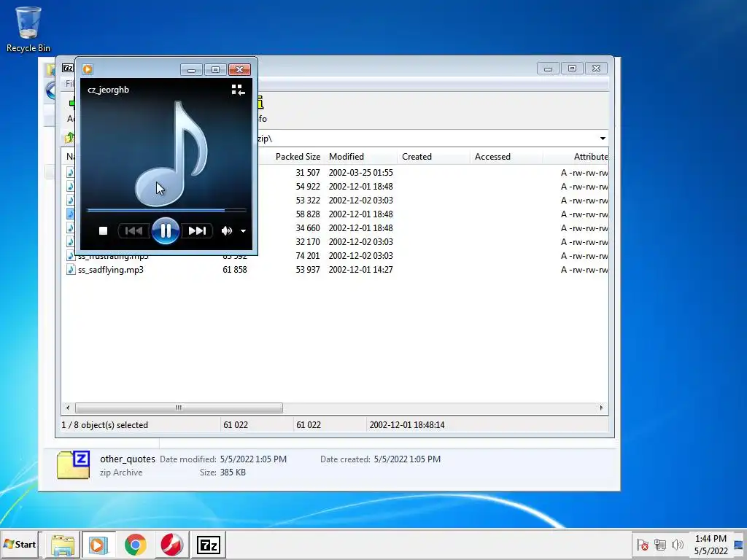Skip to the previous track

click(x=133, y=231)
